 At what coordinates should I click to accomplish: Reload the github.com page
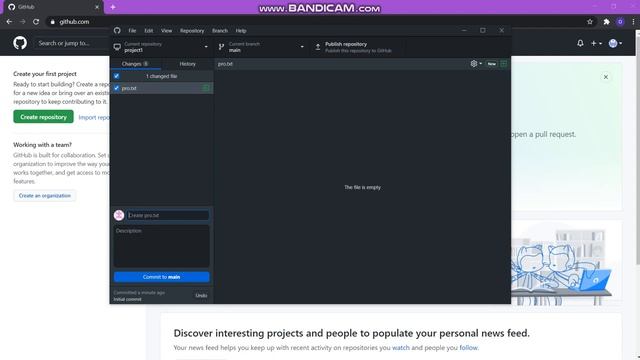tap(36, 22)
